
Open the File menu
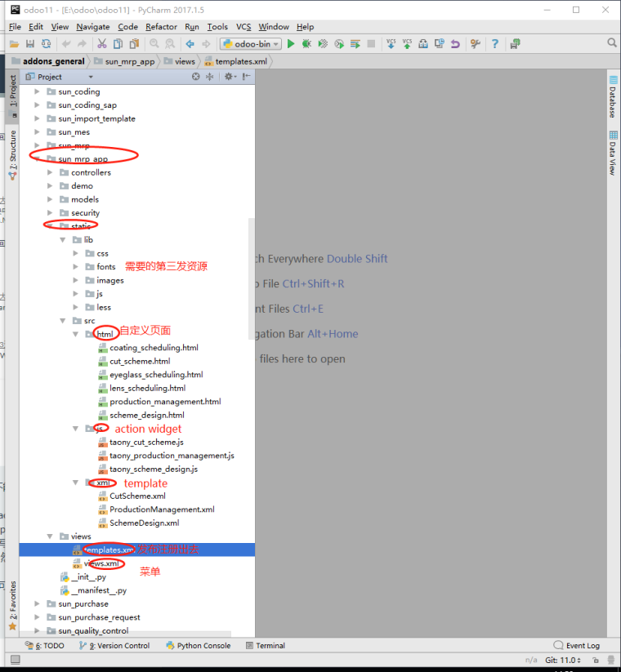15,27
